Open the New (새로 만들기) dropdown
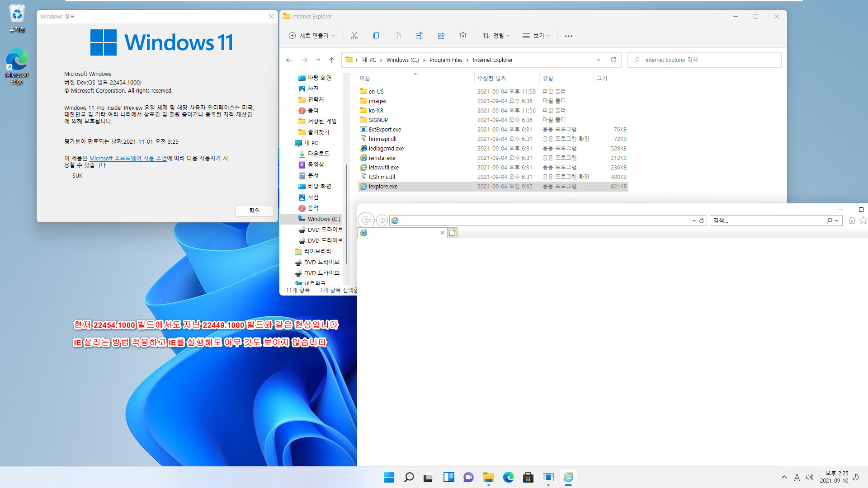 [x=312, y=36]
